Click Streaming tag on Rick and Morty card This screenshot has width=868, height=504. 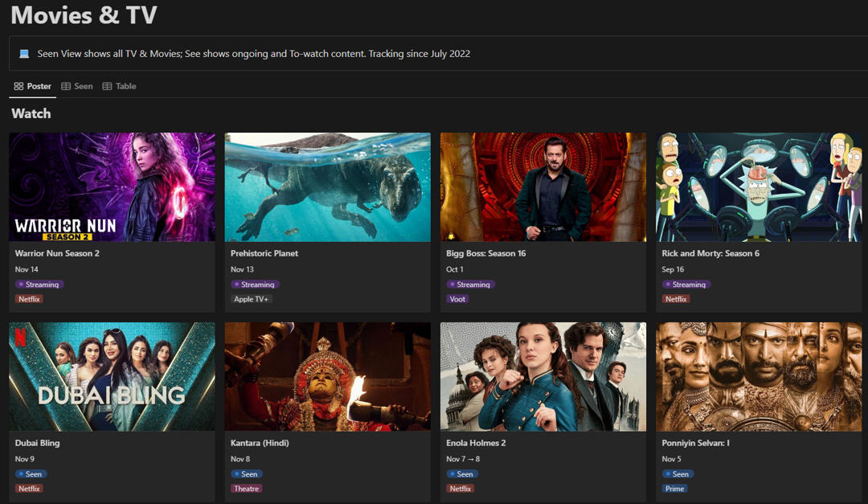pos(686,285)
